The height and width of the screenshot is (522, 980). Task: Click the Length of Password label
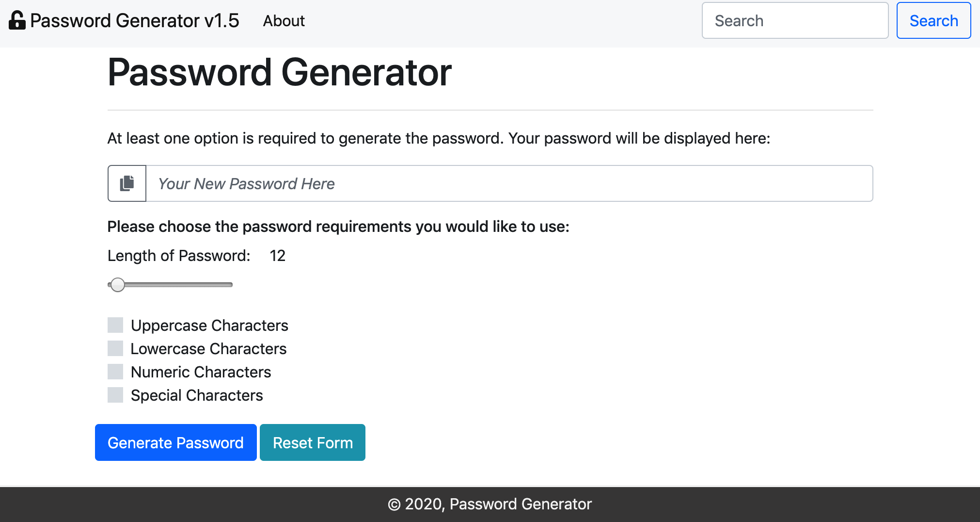tap(178, 256)
